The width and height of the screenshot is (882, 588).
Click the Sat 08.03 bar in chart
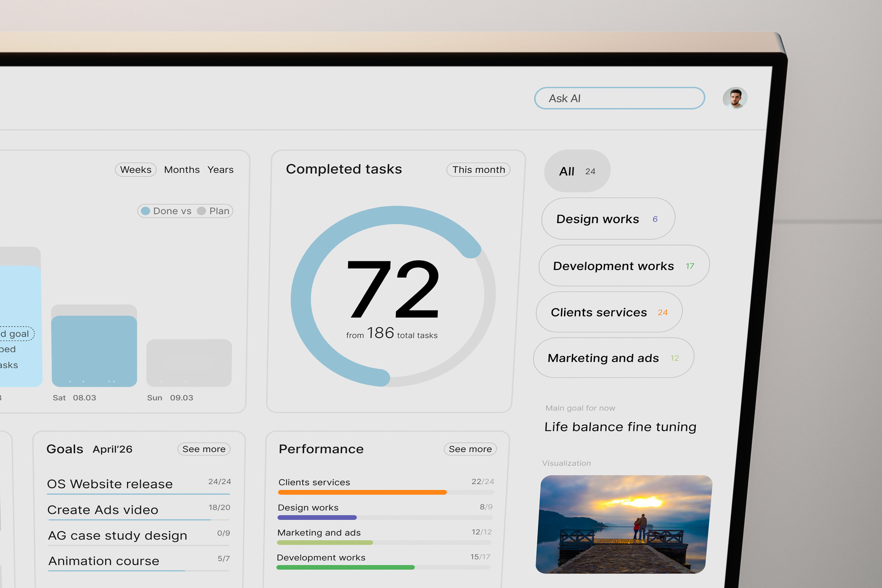coord(94,346)
